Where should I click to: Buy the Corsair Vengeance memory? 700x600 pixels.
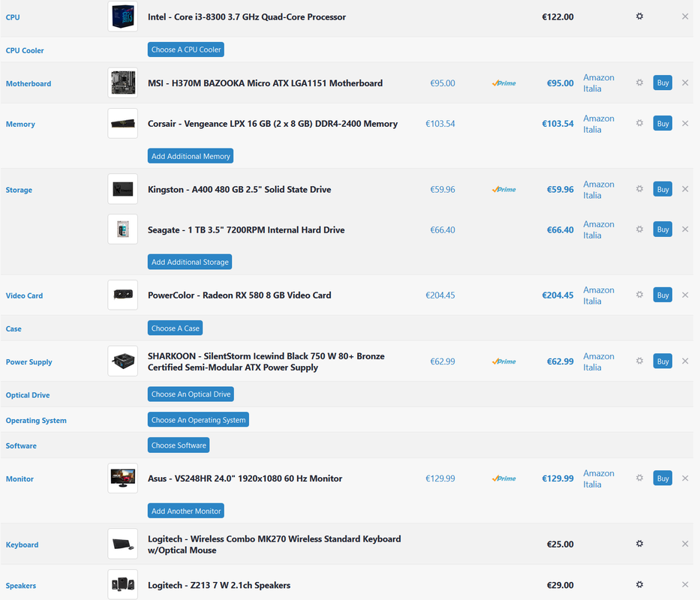662,124
